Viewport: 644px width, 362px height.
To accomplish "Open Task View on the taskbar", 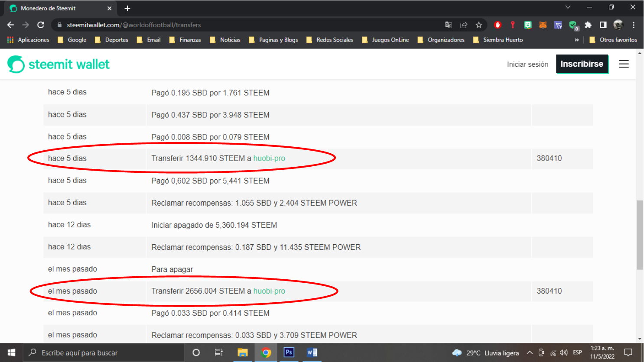I will click(x=219, y=352).
